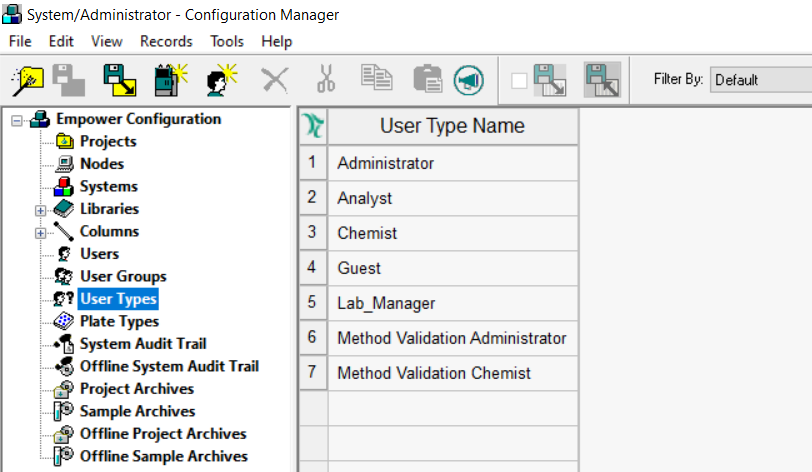Open the Records menu

tap(166, 41)
